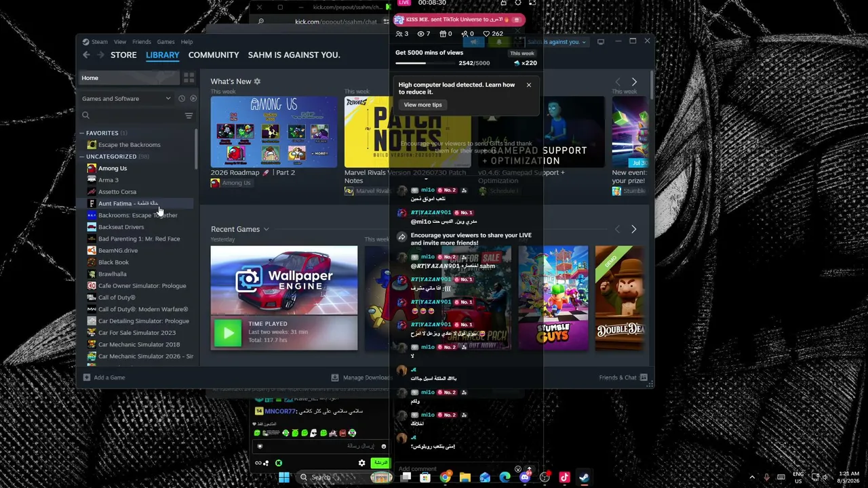The height and width of the screenshot is (488, 868).
Task: Open the View menu in Steam
Action: point(120,42)
